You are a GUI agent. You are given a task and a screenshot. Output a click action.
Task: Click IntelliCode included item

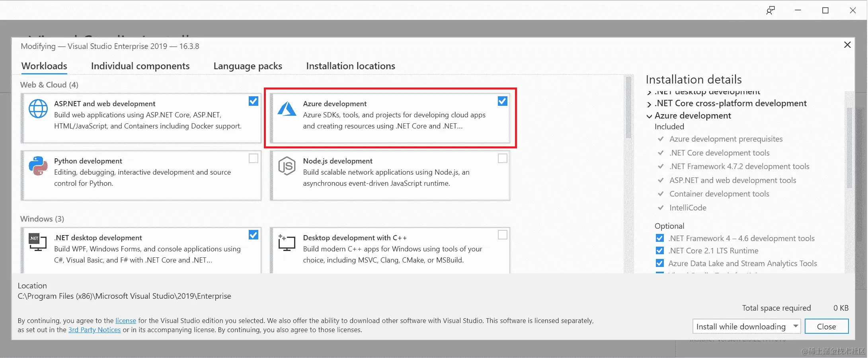pos(688,208)
